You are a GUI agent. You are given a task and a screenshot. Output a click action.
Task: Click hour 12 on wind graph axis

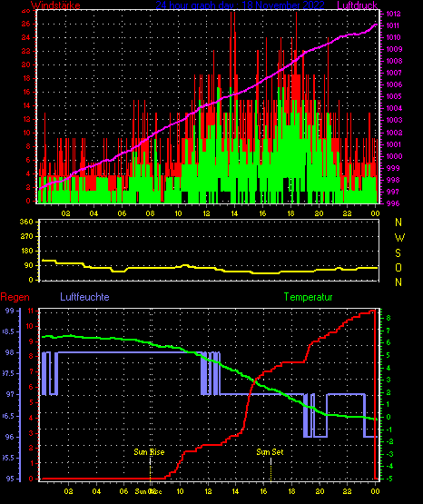[x=206, y=213]
